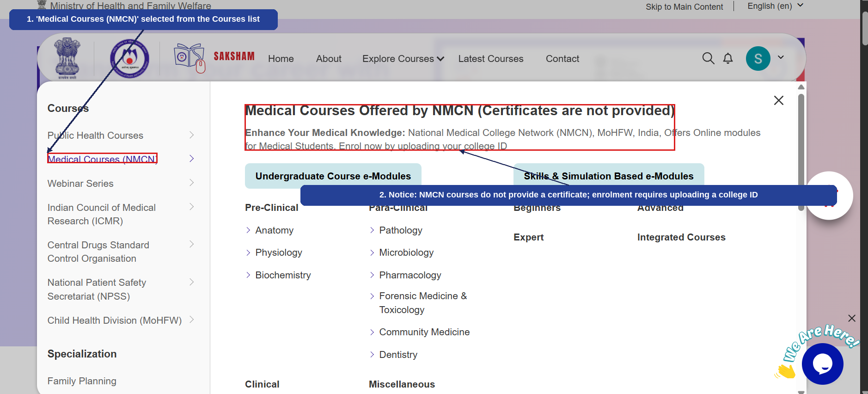Expand chevron next to Medical Courses (NMCN)
868x394 pixels.
(x=192, y=159)
